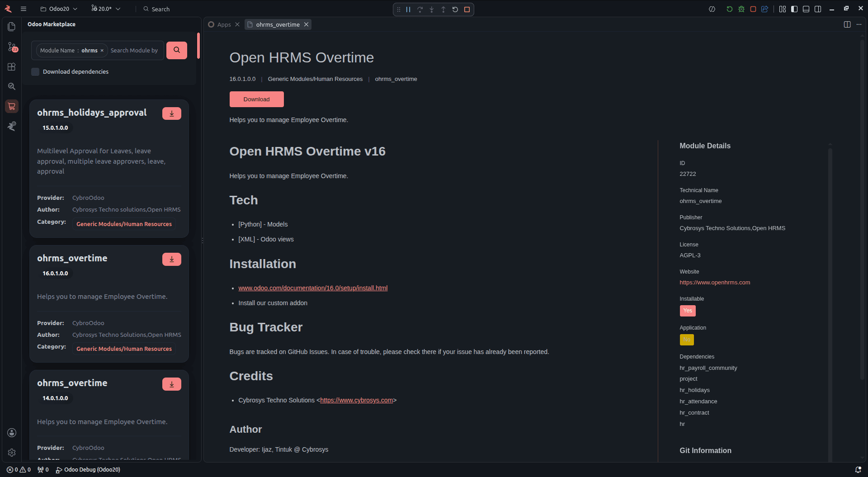Viewport: 868px width, 477px height.
Task: Stop debugging from floating debug toolbar
Action: [467, 9]
